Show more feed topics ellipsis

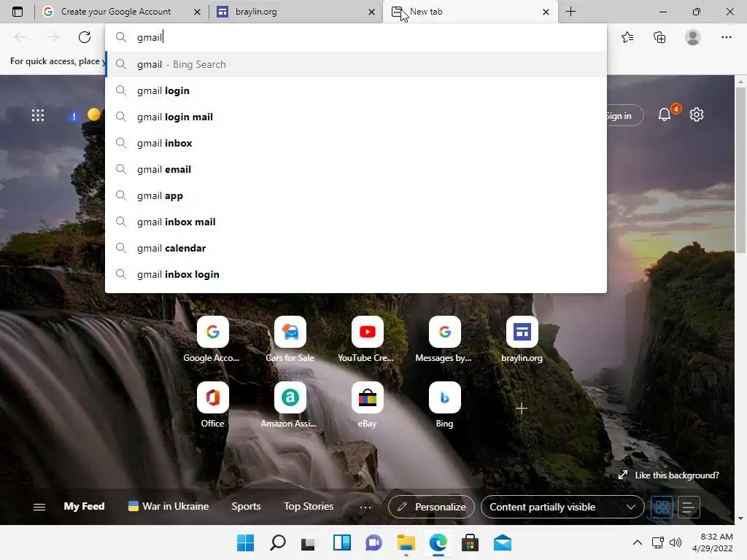[x=365, y=507]
